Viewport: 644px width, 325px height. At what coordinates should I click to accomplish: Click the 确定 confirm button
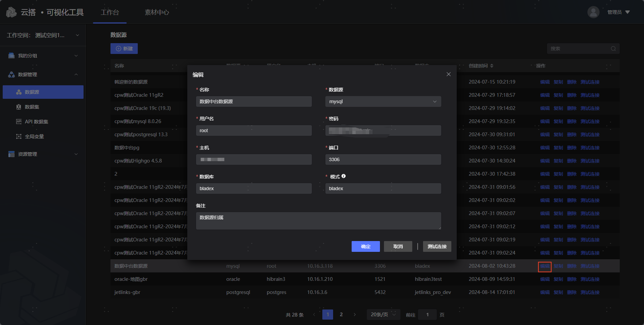365,246
